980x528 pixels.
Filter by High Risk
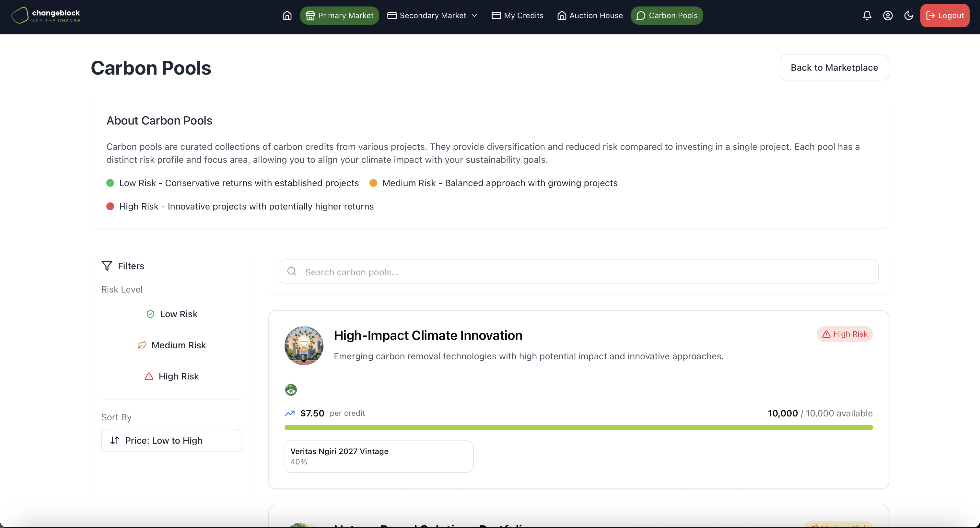click(x=171, y=377)
